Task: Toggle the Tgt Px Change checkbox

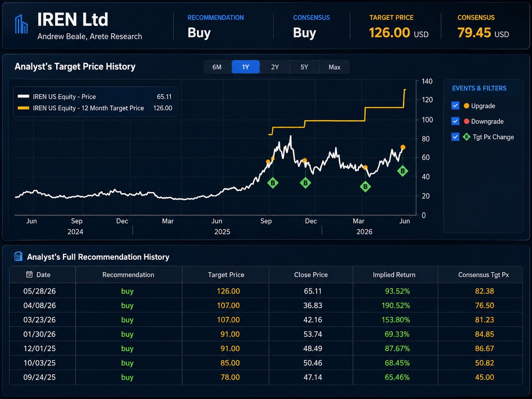Action: (x=455, y=137)
